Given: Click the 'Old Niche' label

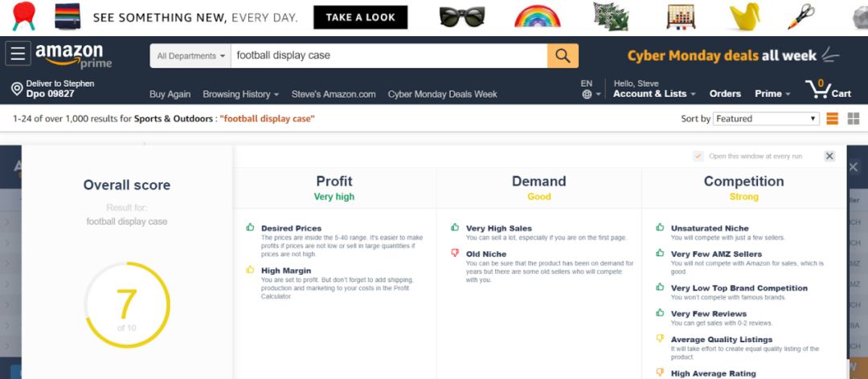Looking at the screenshot, I should click(x=486, y=254).
